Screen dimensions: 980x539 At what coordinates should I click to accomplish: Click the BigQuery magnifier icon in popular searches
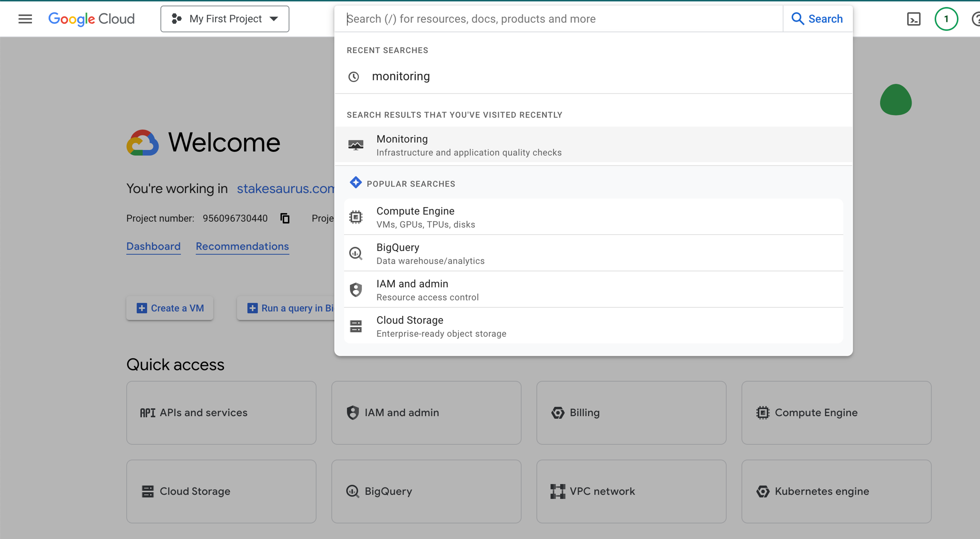pos(356,254)
